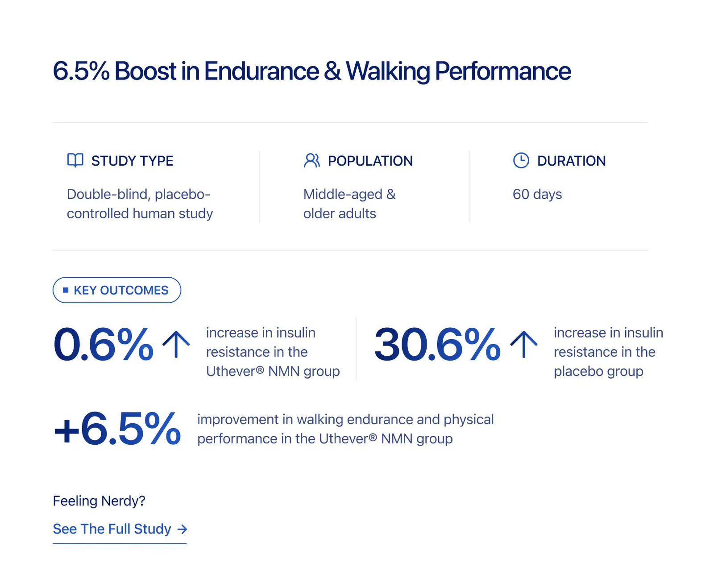Click the people Population icon
This screenshot has height=588, width=714.
click(x=311, y=160)
